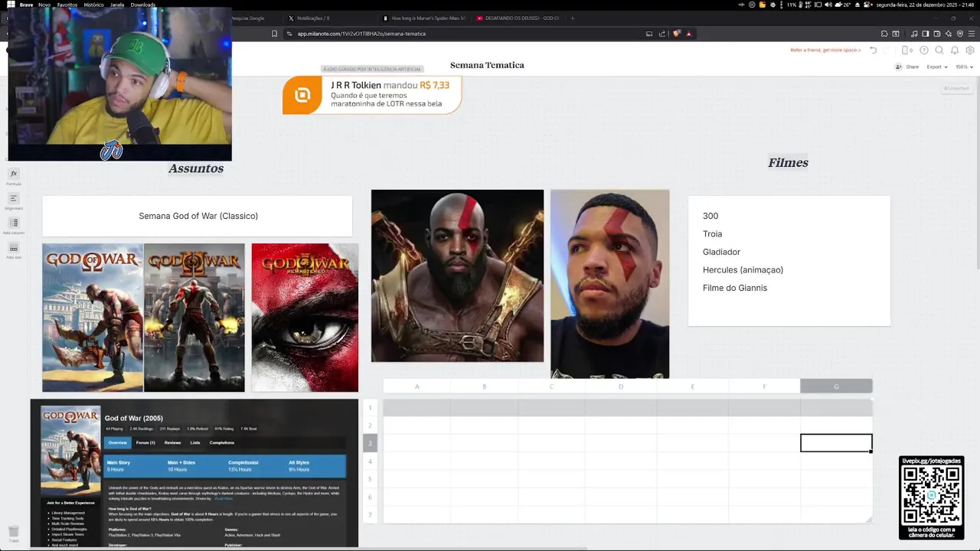Switch to How long is Marvel's Spider-Man tab
Screen dimensions: 980x551
(425, 18)
